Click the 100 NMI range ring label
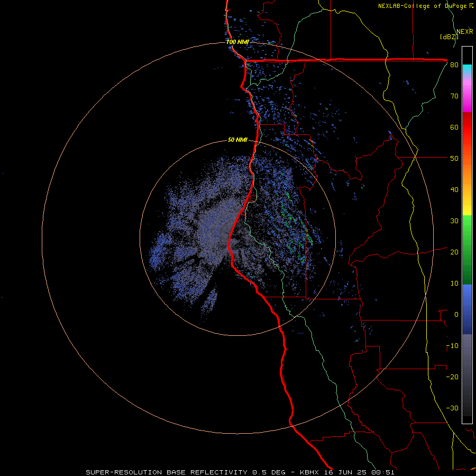The height and width of the screenshot is (476, 476). 237,42
